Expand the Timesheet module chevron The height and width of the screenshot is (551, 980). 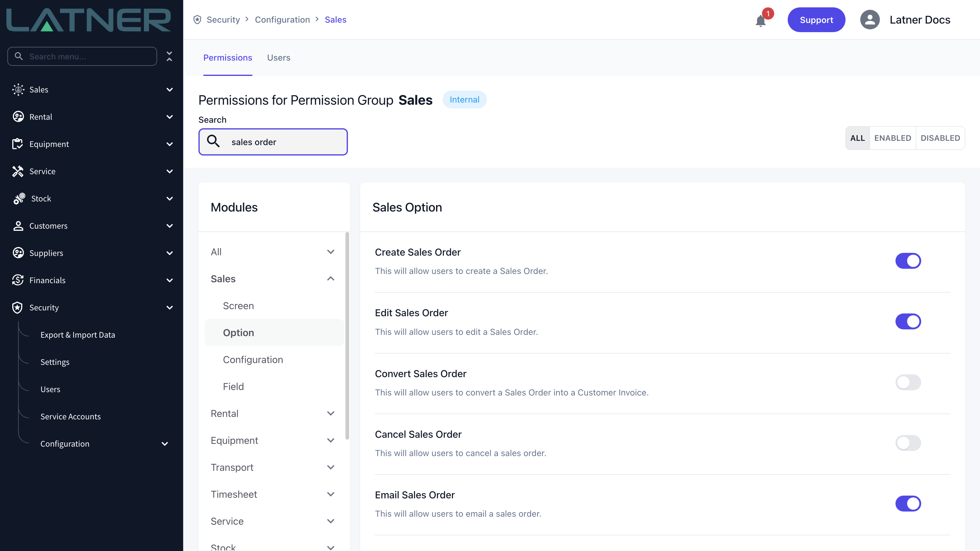point(331,494)
